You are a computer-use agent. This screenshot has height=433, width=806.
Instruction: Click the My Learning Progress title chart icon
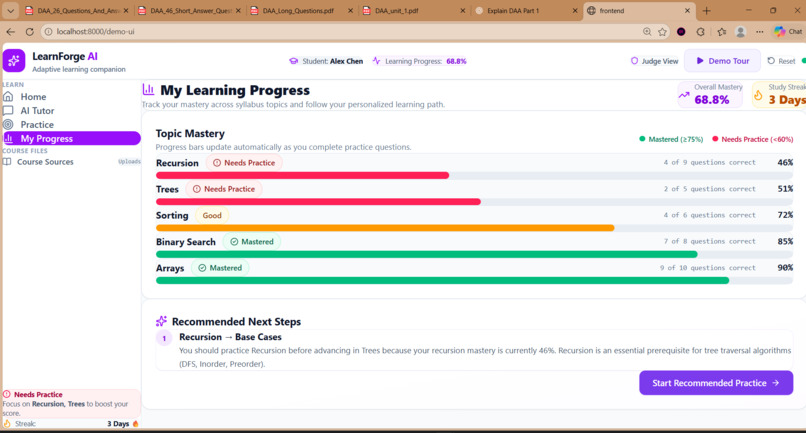pyautogui.click(x=149, y=89)
